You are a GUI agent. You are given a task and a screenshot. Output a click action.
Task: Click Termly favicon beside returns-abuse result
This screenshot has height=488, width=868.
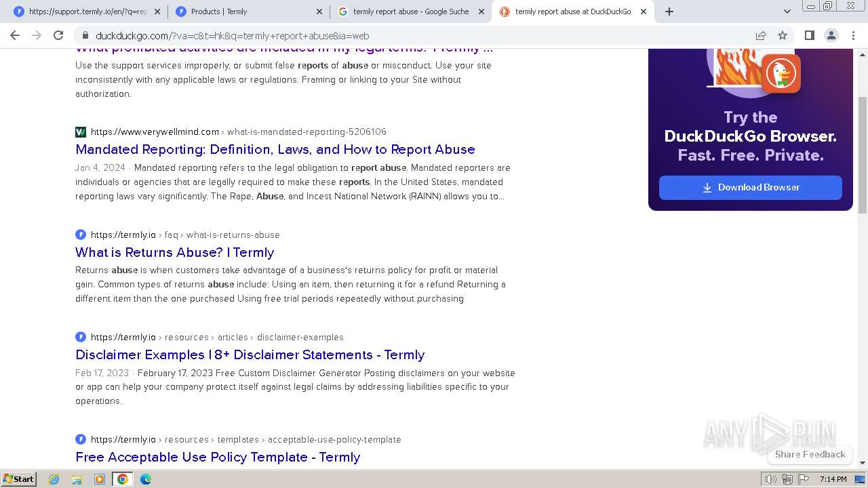81,235
